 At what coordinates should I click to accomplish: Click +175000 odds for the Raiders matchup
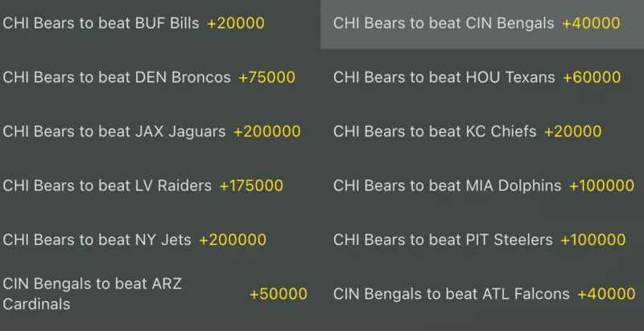tap(251, 185)
